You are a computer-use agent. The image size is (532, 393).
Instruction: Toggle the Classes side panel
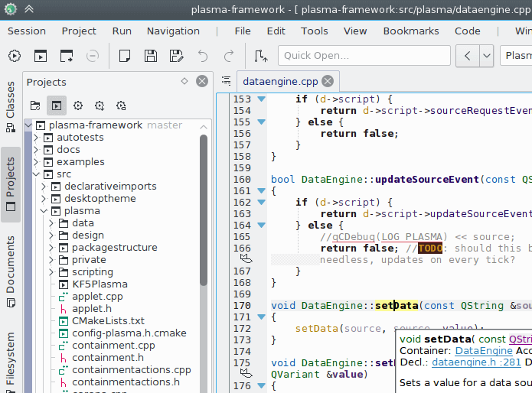click(x=11, y=100)
